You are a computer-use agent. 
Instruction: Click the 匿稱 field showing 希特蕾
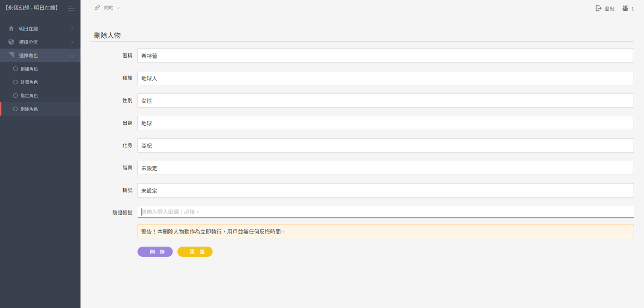click(385, 56)
